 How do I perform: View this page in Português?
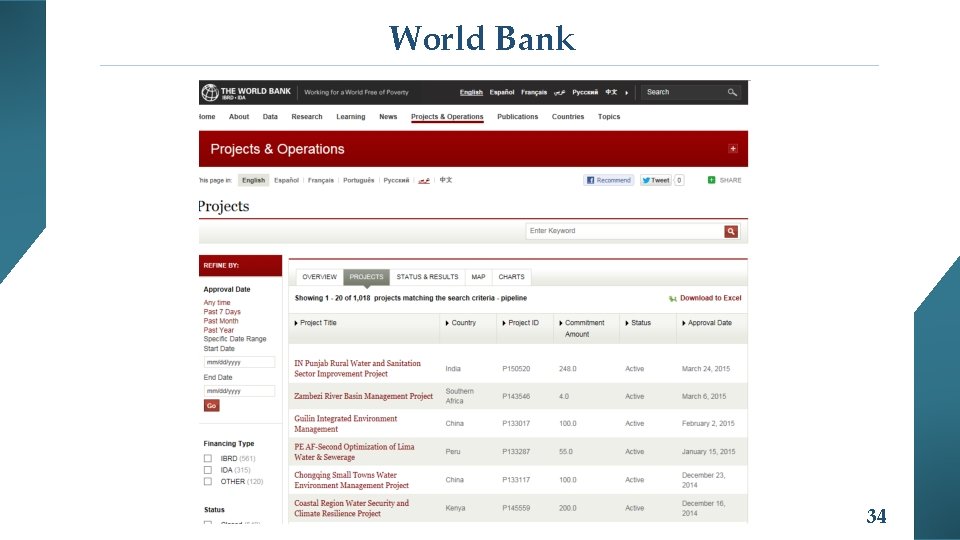358,180
